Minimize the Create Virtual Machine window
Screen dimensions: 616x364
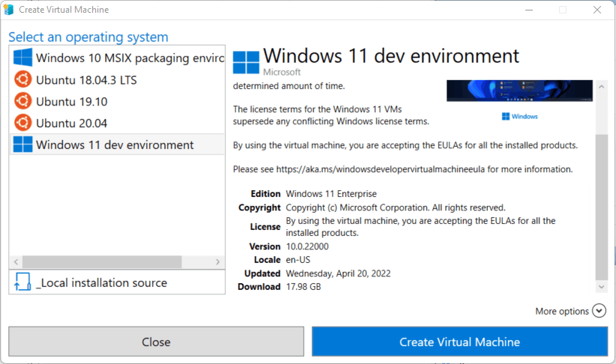529,10
